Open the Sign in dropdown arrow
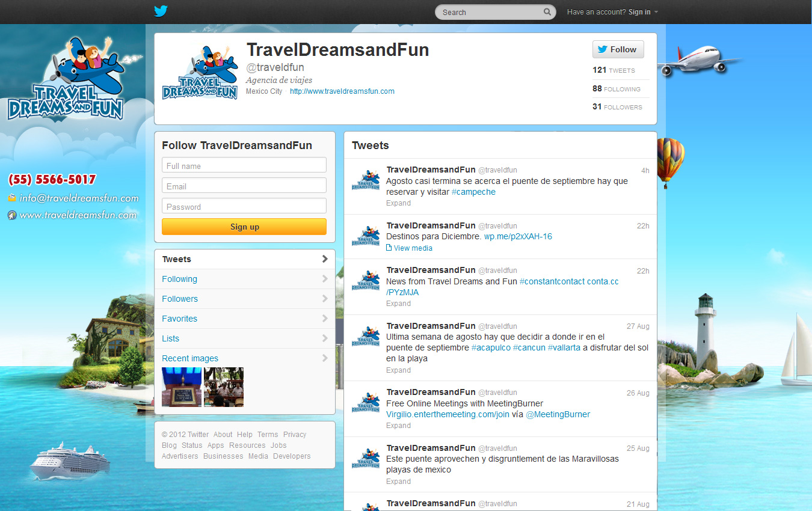Screen dimensions: 812x511 [x=656, y=12]
